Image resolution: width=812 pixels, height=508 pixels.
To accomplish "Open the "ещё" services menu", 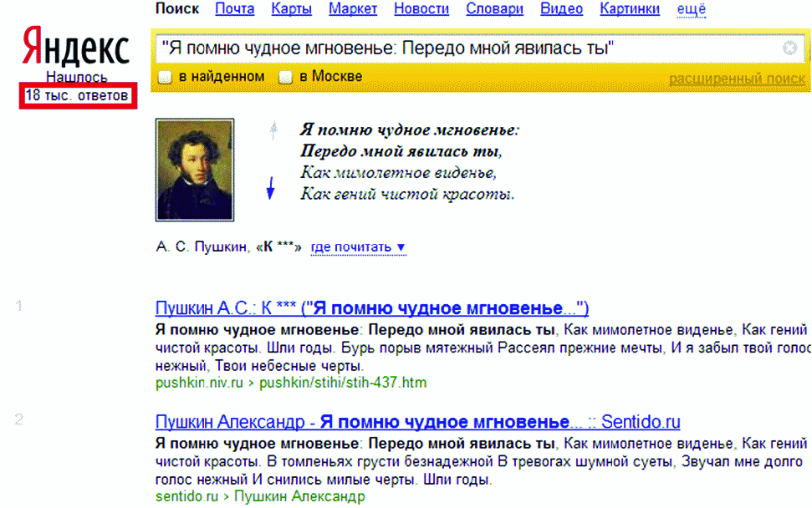I will point(691,9).
